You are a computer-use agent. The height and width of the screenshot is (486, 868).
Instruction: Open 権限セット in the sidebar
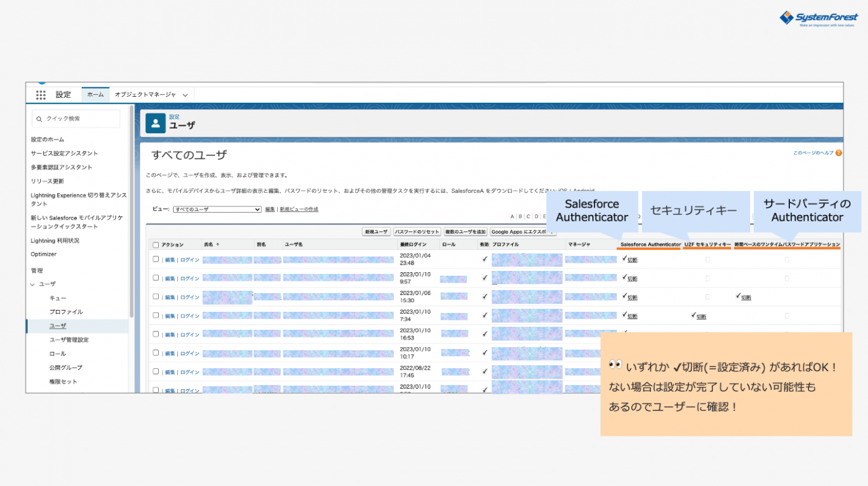pos(63,381)
